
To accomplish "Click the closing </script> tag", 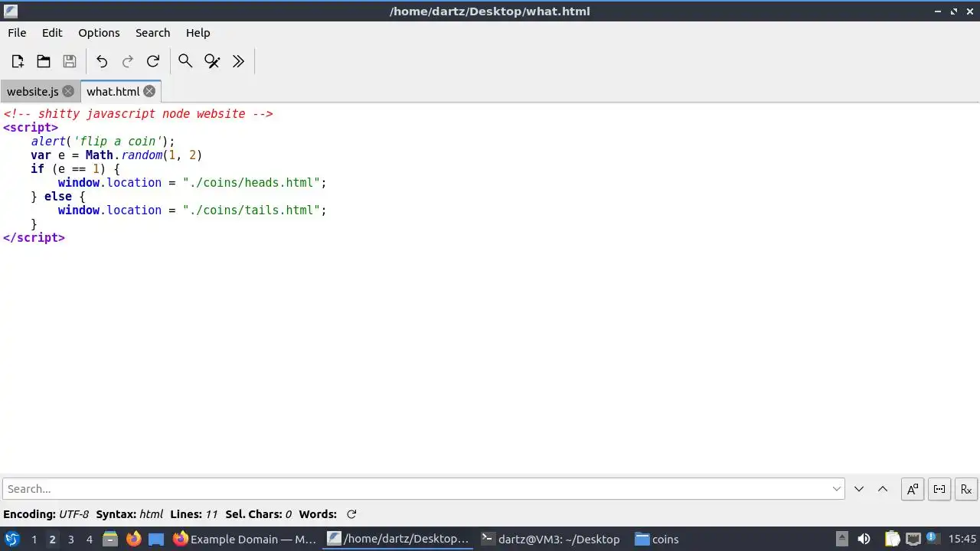I will pos(34,238).
